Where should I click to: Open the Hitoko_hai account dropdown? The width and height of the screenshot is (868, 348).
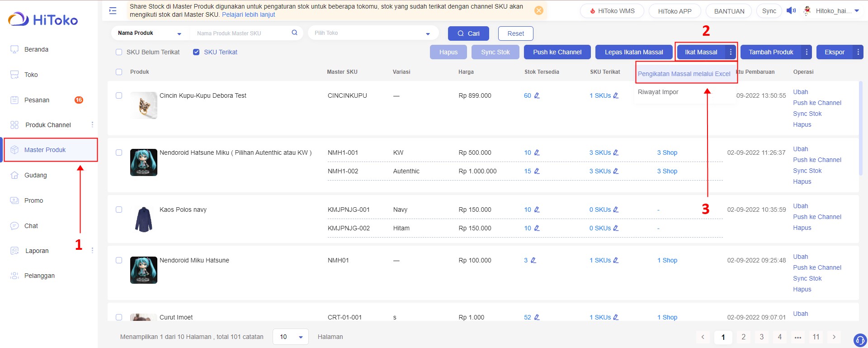coord(831,11)
